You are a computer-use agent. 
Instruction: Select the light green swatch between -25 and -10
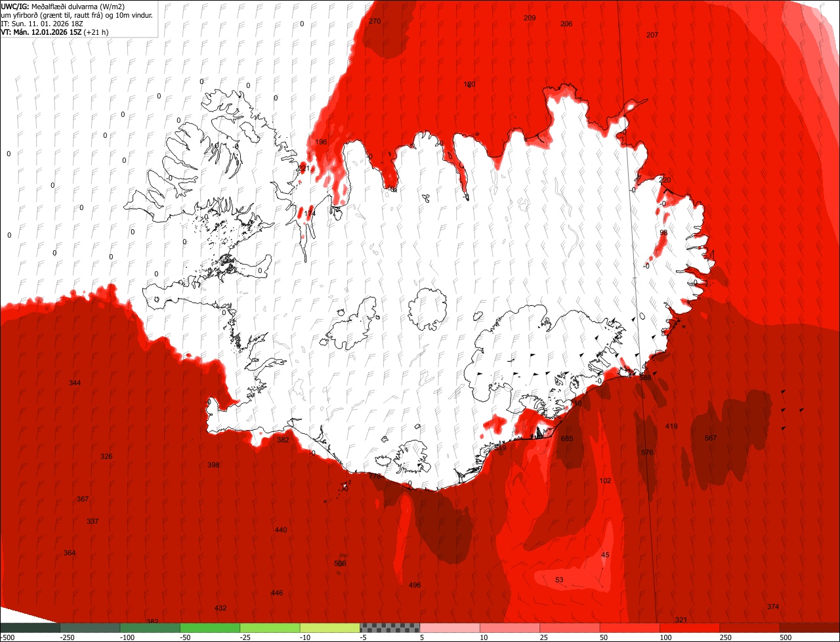tap(270, 628)
